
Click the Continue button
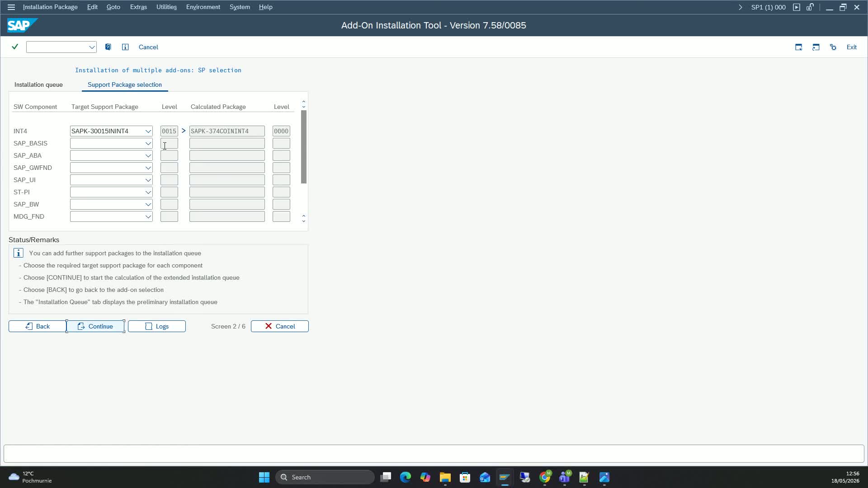point(95,326)
